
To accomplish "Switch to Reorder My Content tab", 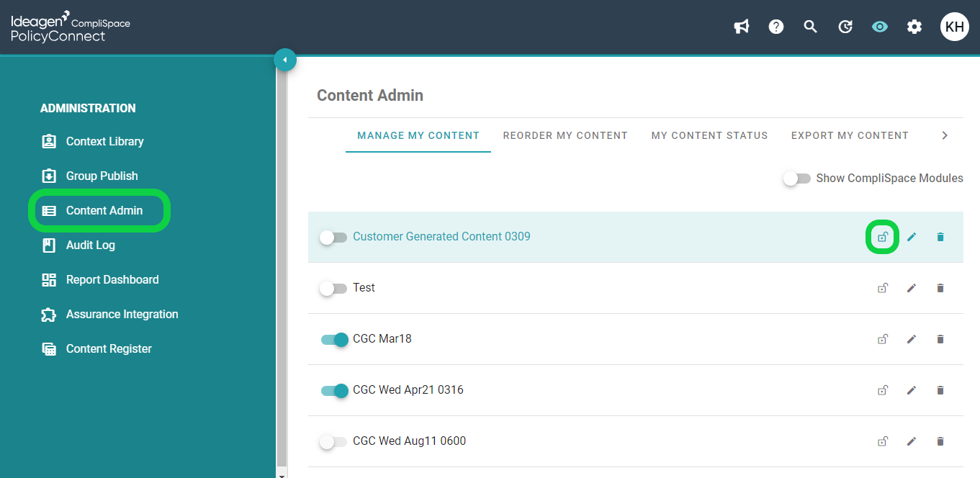I will (x=565, y=135).
